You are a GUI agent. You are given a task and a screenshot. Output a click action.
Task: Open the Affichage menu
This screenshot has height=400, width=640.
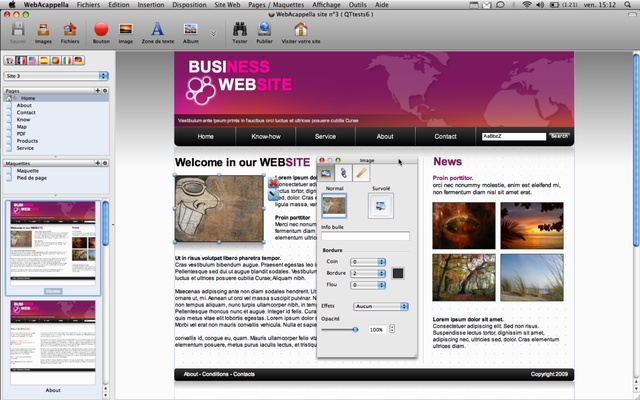click(326, 5)
